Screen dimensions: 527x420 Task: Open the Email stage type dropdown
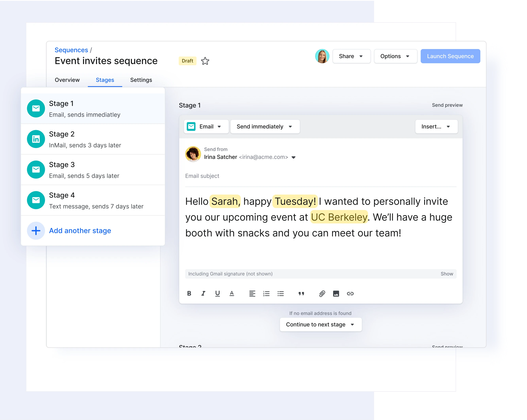(206, 126)
